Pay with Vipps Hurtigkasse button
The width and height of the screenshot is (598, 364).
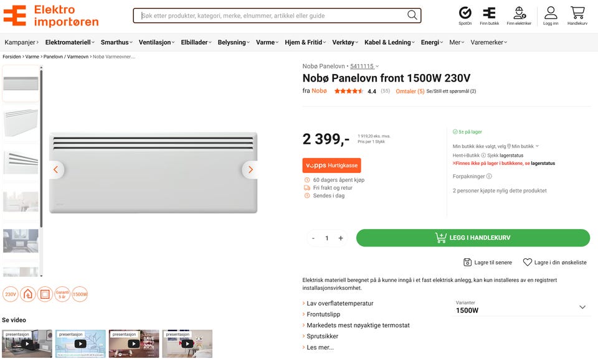331,166
